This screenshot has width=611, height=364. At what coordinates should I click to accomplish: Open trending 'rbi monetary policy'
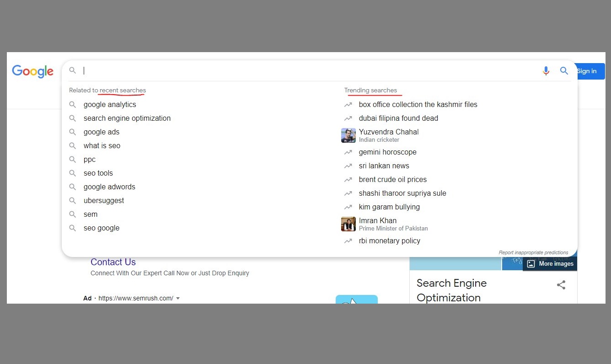click(390, 241)
